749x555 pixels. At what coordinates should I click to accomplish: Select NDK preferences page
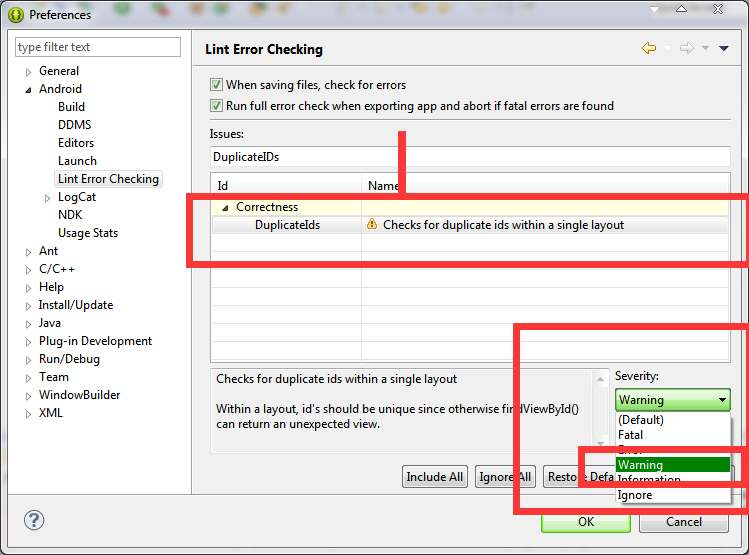click(70, 215)
